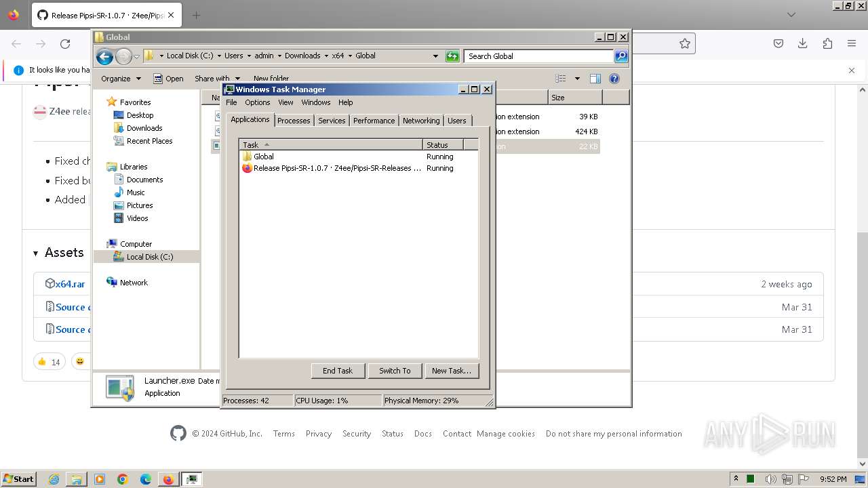Screen dimensions: 868x488
Task: Collapse the Assets section triangle
Action: point(36,253)
